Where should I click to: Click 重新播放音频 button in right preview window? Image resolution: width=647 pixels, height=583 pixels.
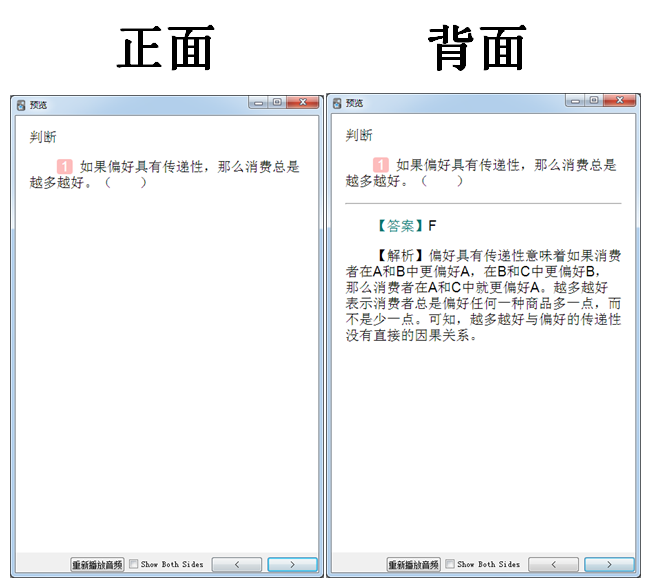point(413,564)
